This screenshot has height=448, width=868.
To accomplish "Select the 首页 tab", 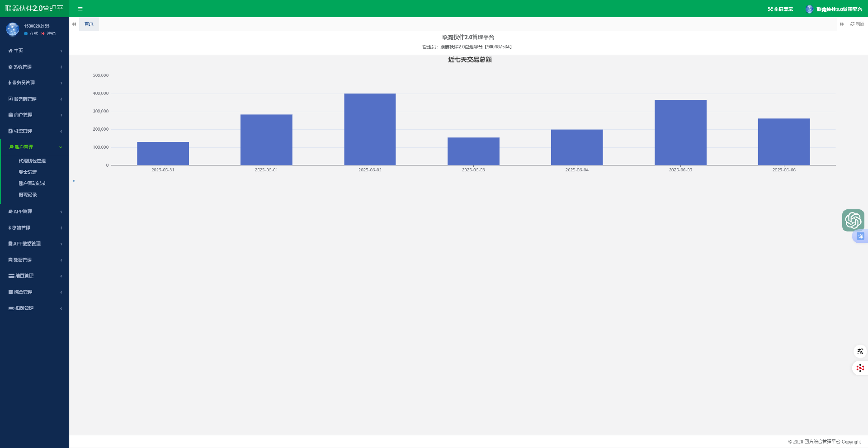I will 89,24.
